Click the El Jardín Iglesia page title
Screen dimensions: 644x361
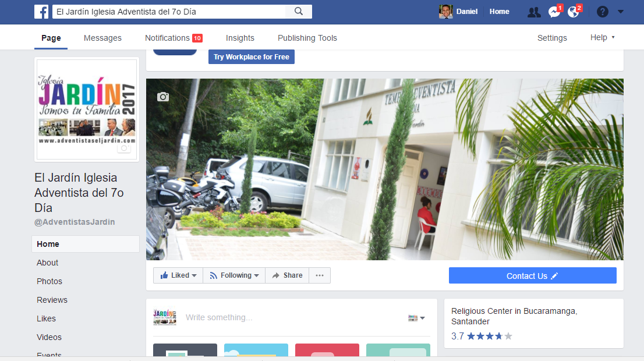(x=79, y=193)
